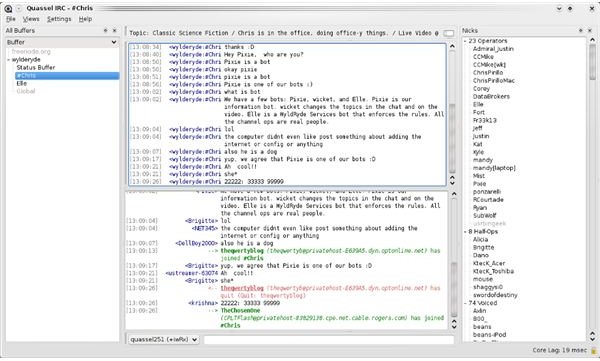The width and height of the screenshot is (600, 361).
Task: Open the Views menu
Action: (31, 19)
